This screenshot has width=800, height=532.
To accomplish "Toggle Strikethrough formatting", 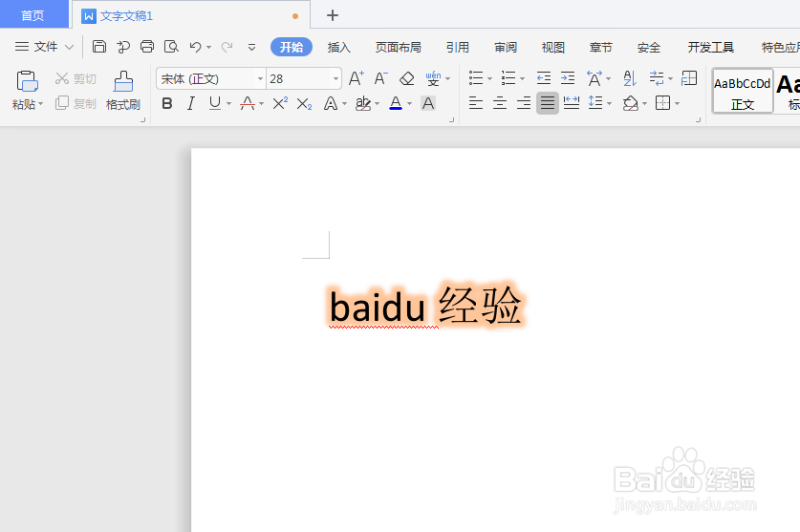I will tap(248, 103).
